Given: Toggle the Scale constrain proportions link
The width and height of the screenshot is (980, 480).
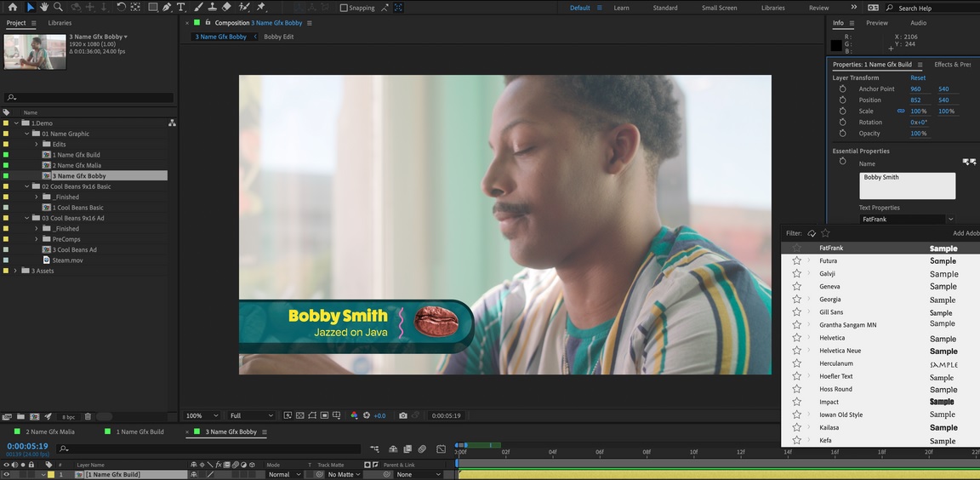Looking at the screenshot, I should 900,111.
